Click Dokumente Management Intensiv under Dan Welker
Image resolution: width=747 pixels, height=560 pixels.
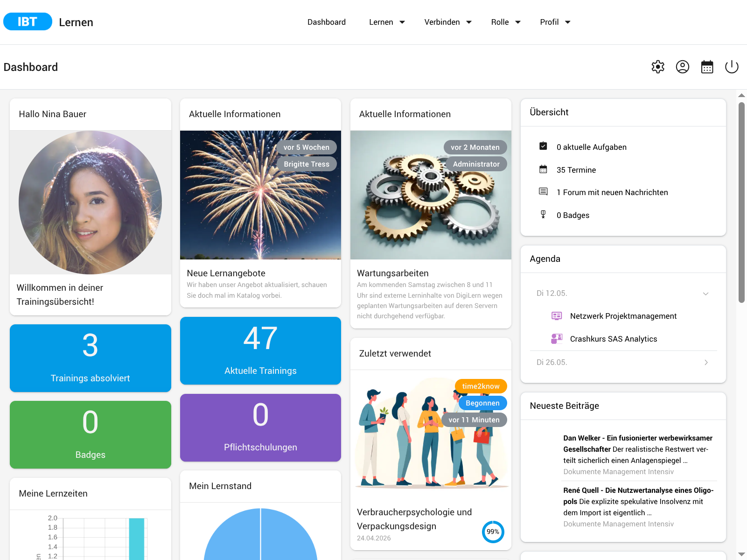coord(618,472)
